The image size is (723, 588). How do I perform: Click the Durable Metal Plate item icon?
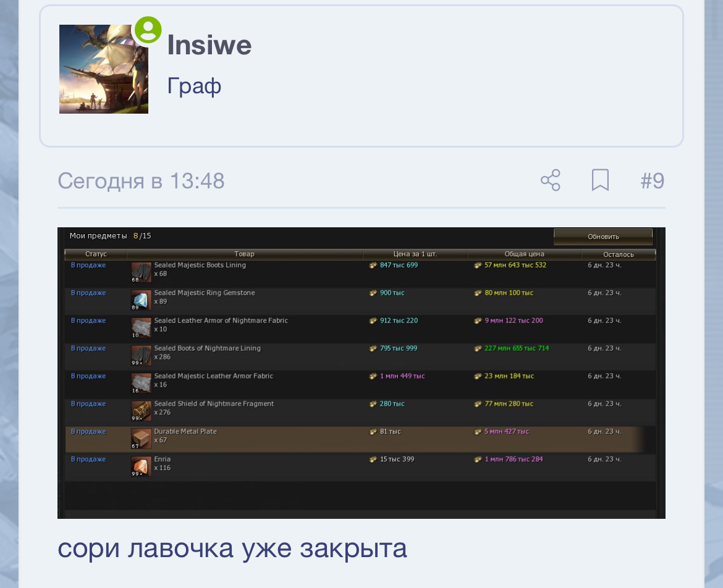pos(141,437)
